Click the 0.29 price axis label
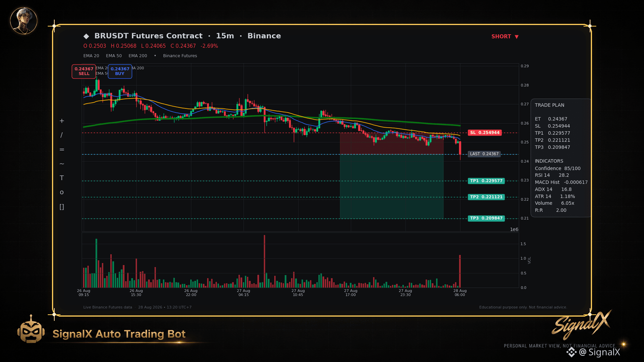Screen dimensions: 644x362 click(525, 66)
